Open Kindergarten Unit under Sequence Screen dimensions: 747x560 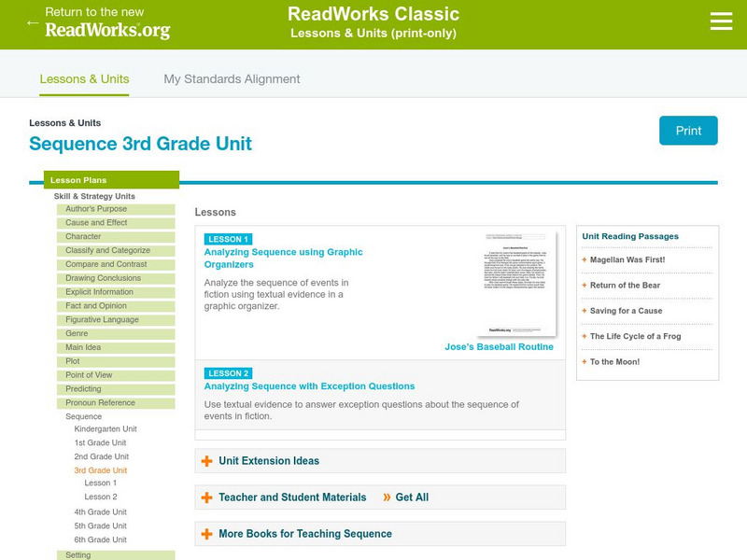[106, 429]
